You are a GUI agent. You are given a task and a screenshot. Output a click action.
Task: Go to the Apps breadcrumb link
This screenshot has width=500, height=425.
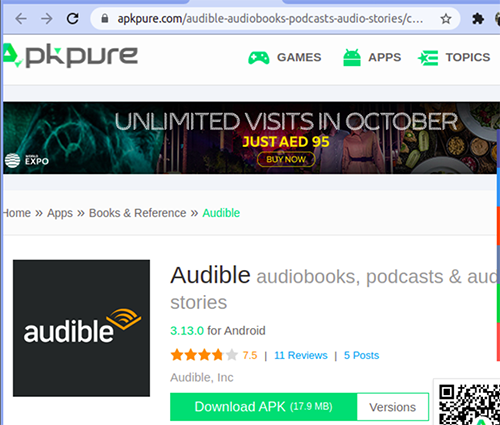pyautogui.click(x=60, y=213)
